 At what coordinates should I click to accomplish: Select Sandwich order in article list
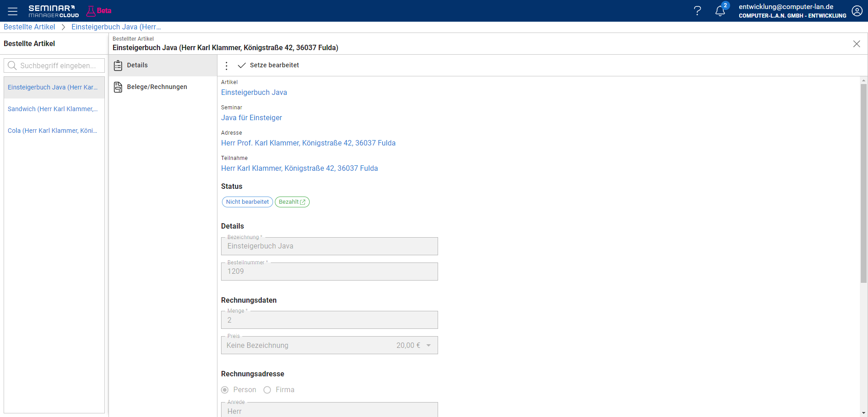click(x=54, y=109)
